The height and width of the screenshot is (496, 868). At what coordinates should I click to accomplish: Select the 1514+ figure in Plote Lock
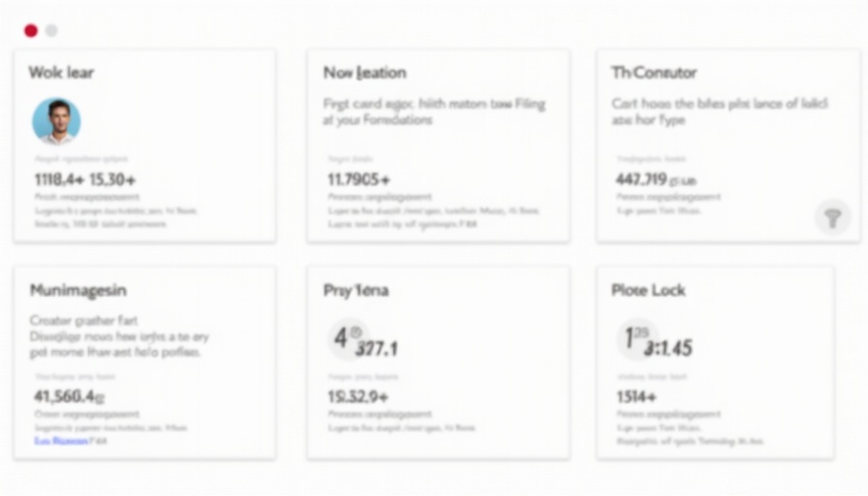(636, 395)
